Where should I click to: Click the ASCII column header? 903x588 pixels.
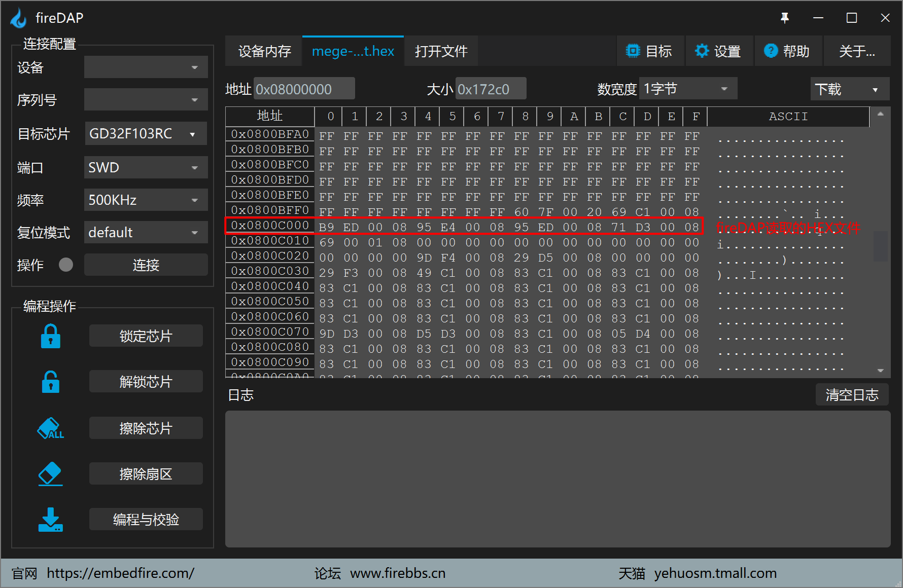(788, 116)
